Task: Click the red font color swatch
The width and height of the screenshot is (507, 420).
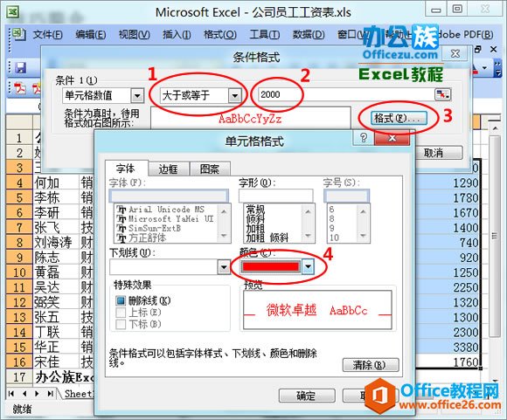Action: (x=271, y=267)
